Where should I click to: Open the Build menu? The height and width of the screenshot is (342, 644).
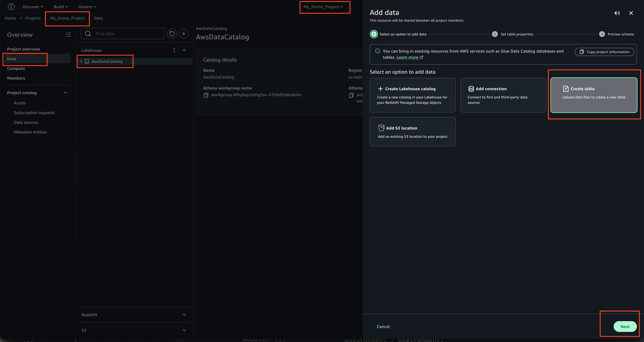[61, 7]
